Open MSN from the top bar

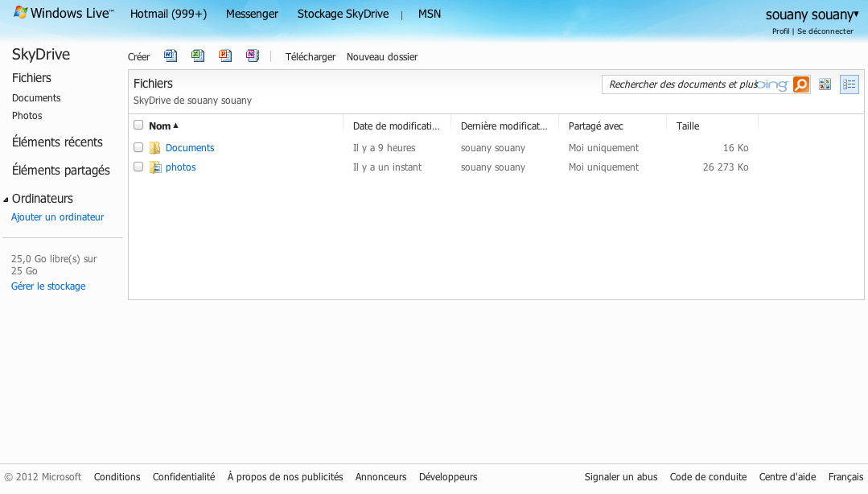click(430, 14)
